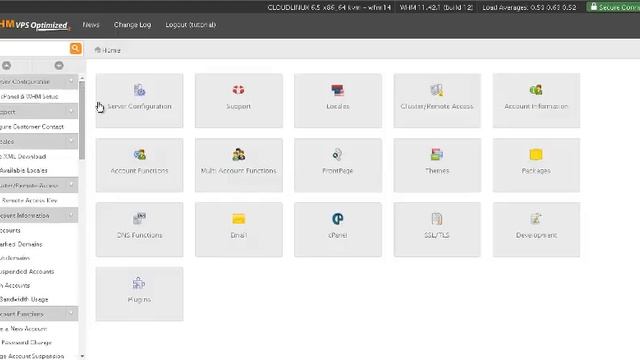Screen dimensions: 640x360
Task: Open the SSL/TLS tile
Action: pyautogui.click(x=437, y=229)
